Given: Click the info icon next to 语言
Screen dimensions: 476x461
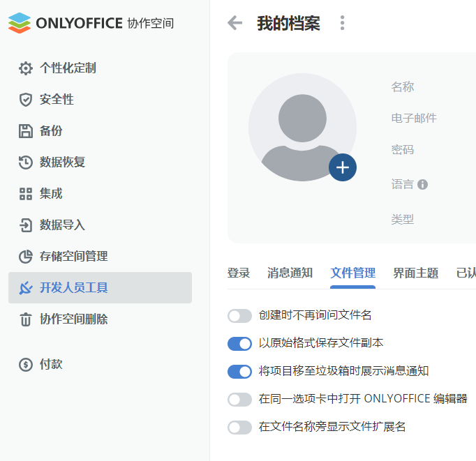Looking at the screenshot, I should point(422,184).
